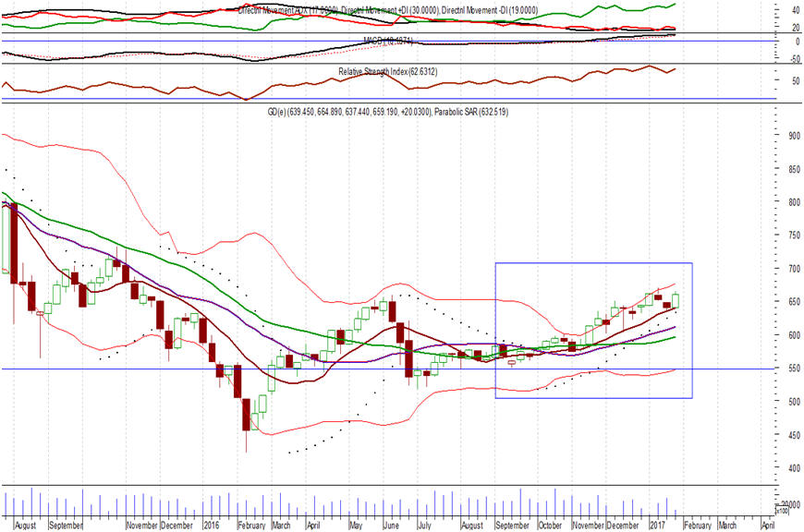The height and width of the screenshot is (532, 804).
Task: Click the February label right after 2016
Action: (251, 526)
